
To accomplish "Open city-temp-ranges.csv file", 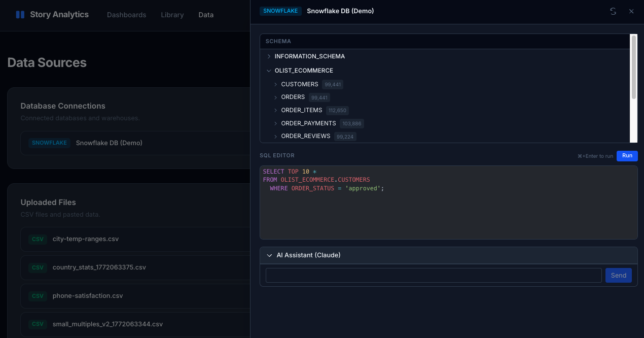I will pyautogui.click(x=86, y=239).
